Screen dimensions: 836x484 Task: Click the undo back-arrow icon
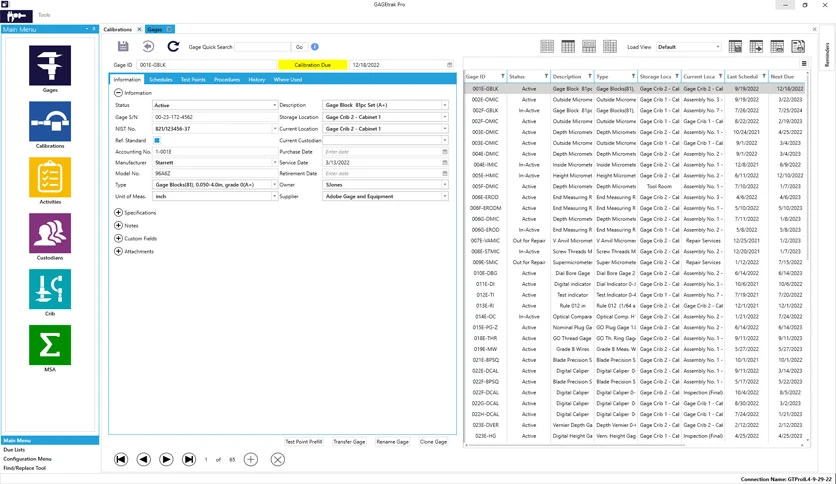click(148, 46)
